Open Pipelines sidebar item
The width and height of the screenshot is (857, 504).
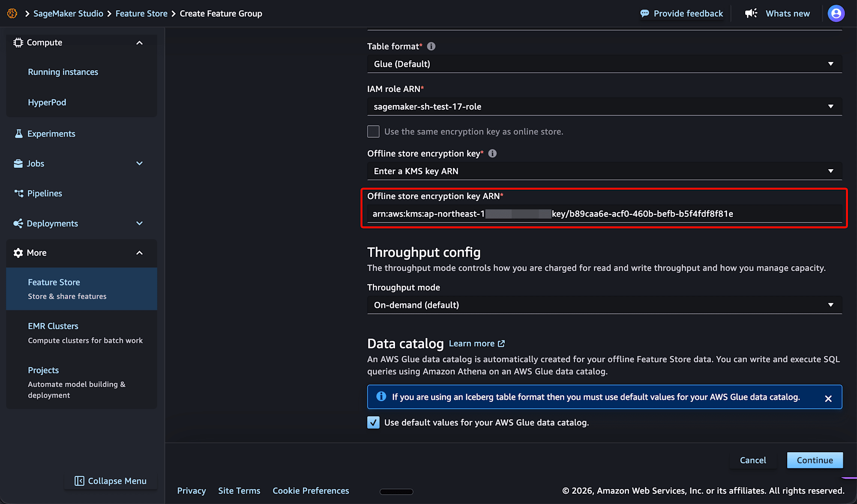[45, 194]
